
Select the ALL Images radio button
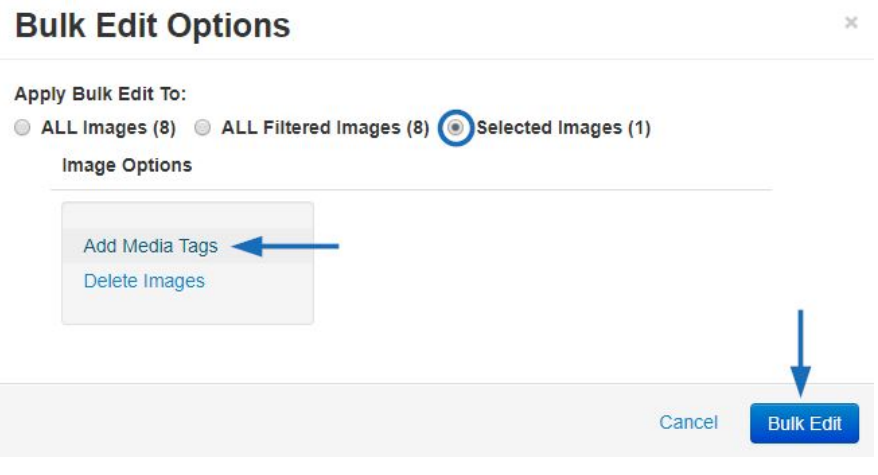[22, 128]
